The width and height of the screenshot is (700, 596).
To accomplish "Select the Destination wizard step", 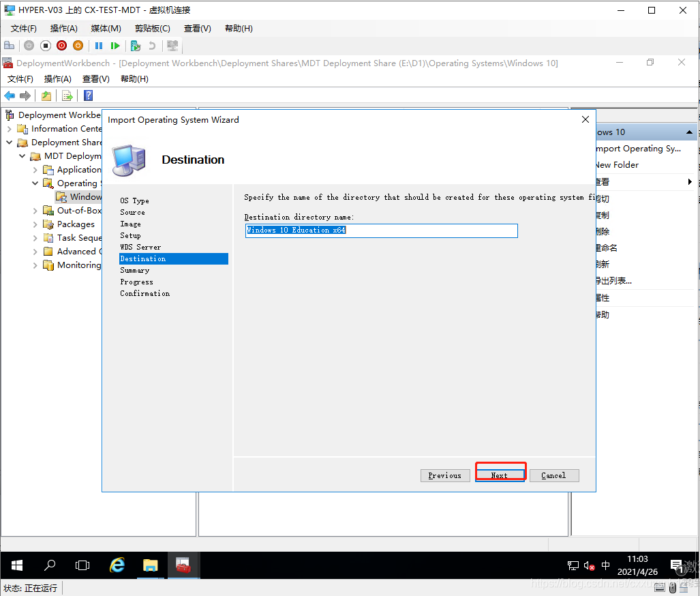I will coord(174,258).
